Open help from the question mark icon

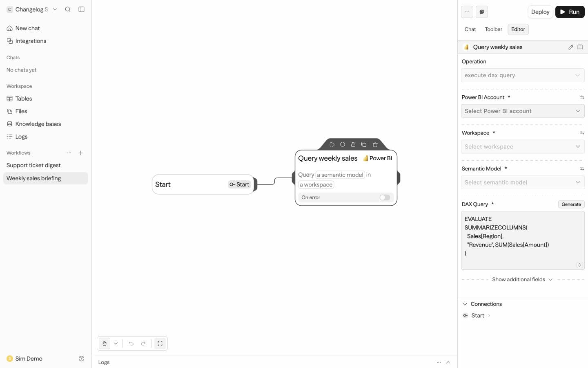tap(81, 359)
